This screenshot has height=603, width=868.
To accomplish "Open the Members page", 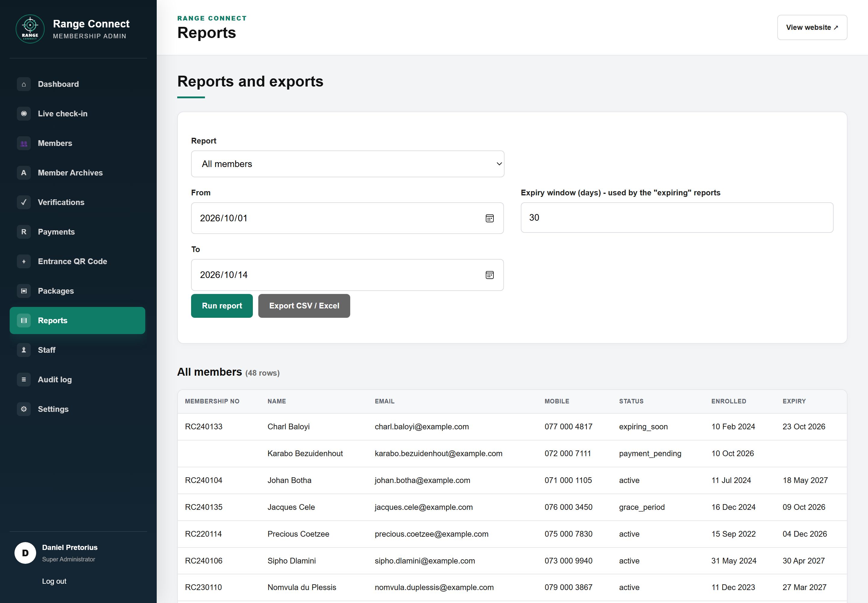I will [x=77, y=143].
